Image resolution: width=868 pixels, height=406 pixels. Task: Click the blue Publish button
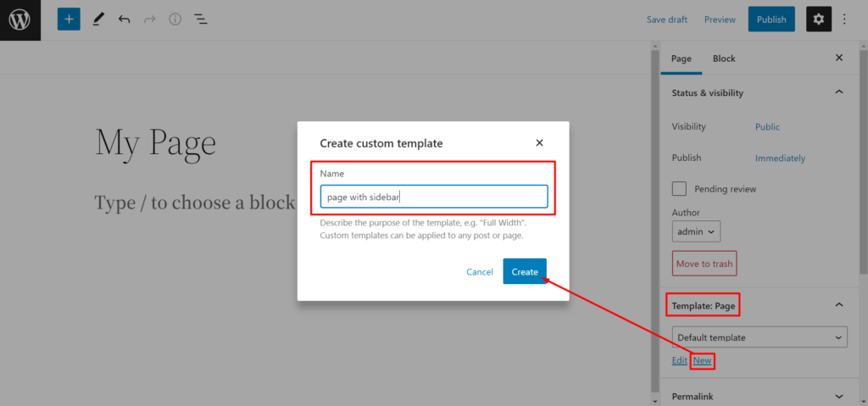(771, 19)
